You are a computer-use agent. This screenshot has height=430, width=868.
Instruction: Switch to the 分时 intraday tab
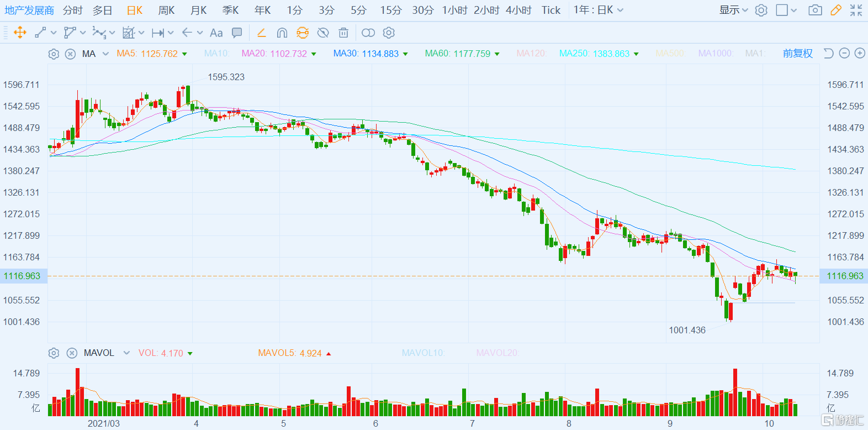click(72, 10)
